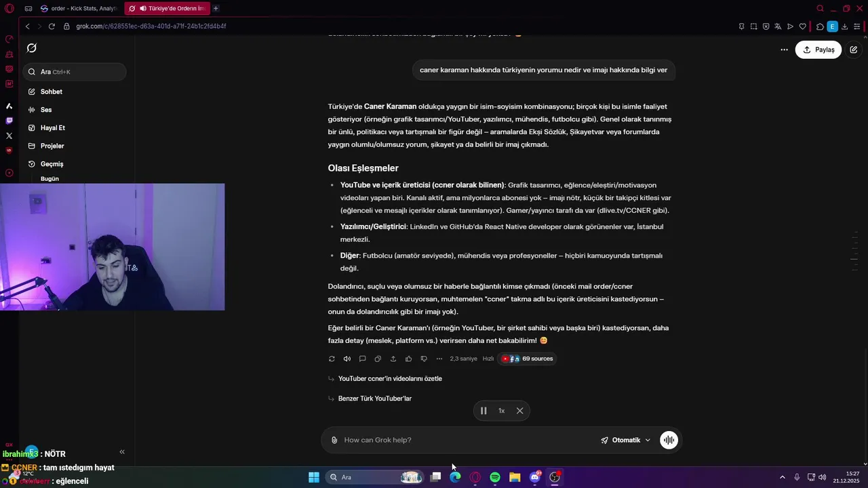Click the pin icon in address bar

[741, 26]
